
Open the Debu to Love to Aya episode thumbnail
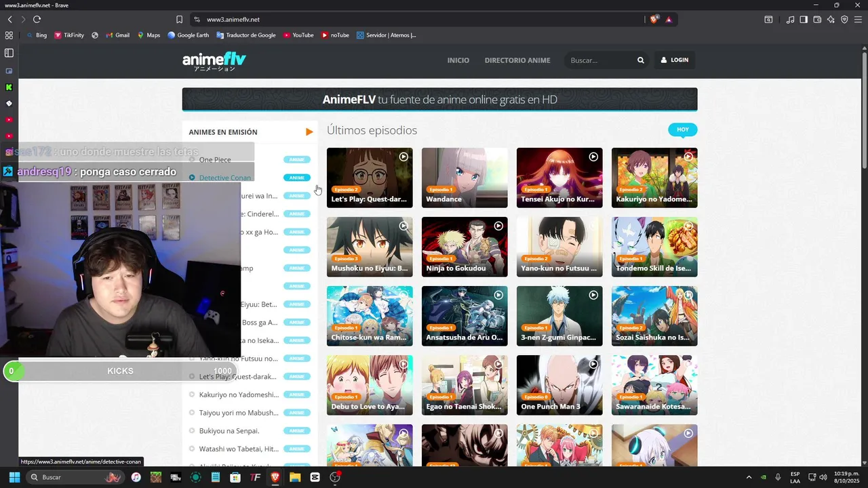370,385
